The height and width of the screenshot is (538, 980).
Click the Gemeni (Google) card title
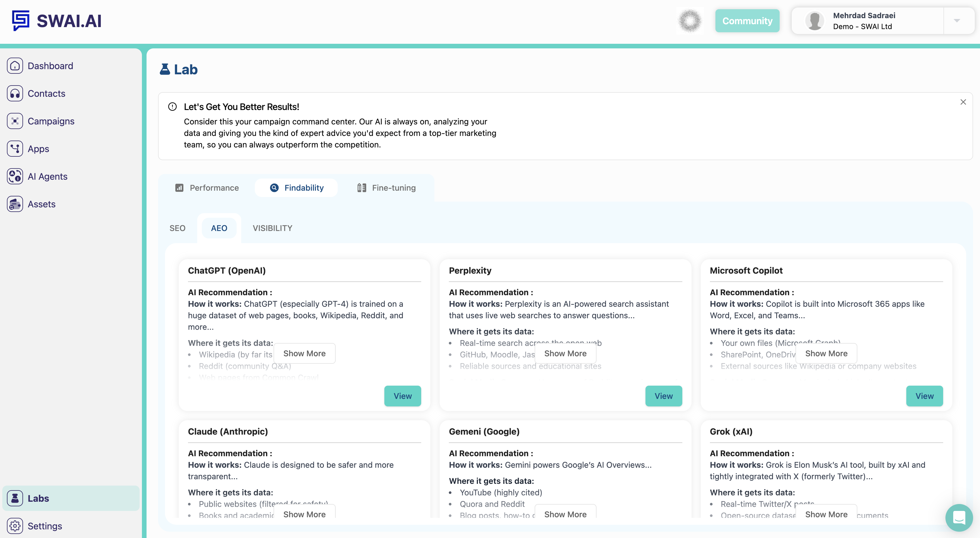(484, 431)
